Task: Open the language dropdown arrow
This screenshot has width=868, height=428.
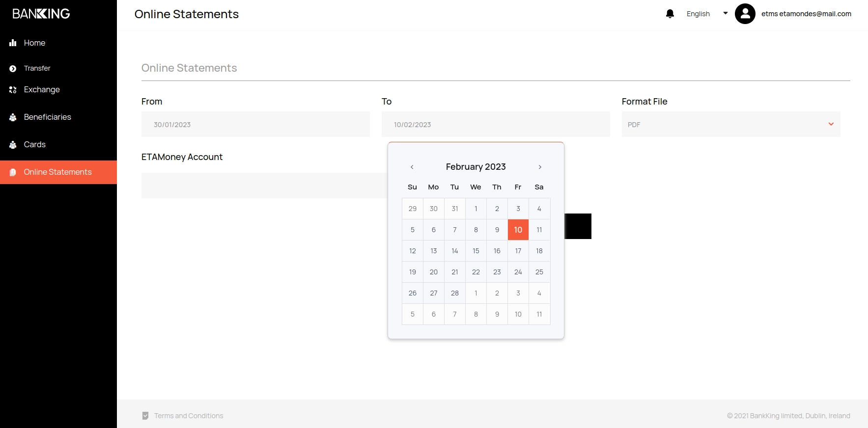Action: (x=725, y=14)
